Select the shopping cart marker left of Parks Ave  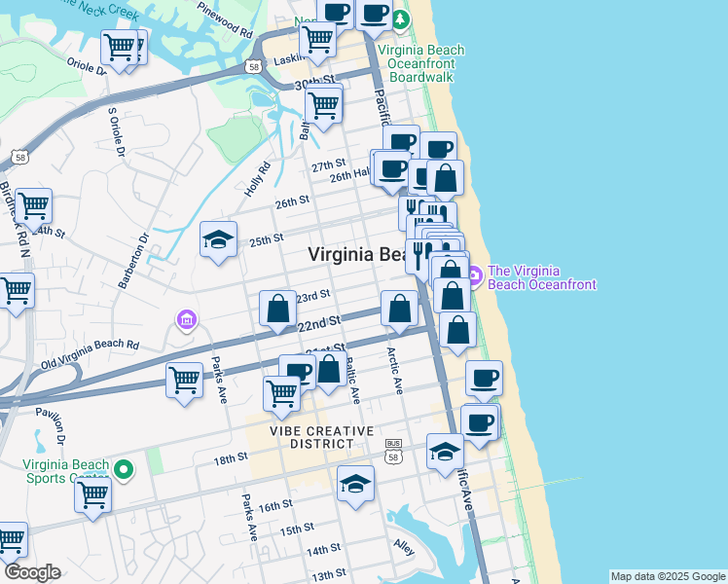(184, 383)
